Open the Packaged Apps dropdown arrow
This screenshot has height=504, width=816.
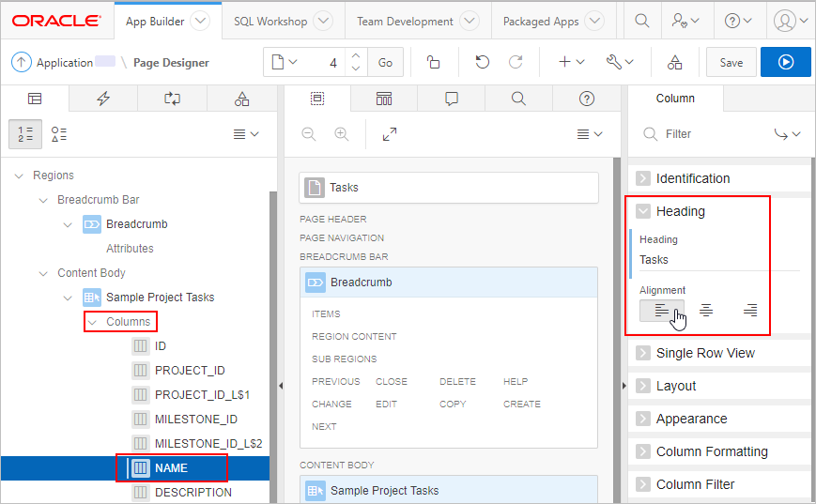pos(594,21)
